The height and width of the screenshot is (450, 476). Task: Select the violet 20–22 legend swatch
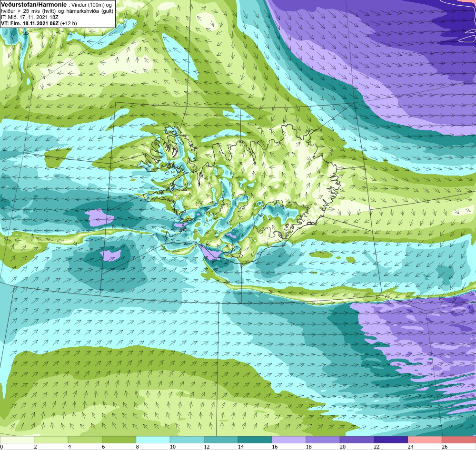357,440
